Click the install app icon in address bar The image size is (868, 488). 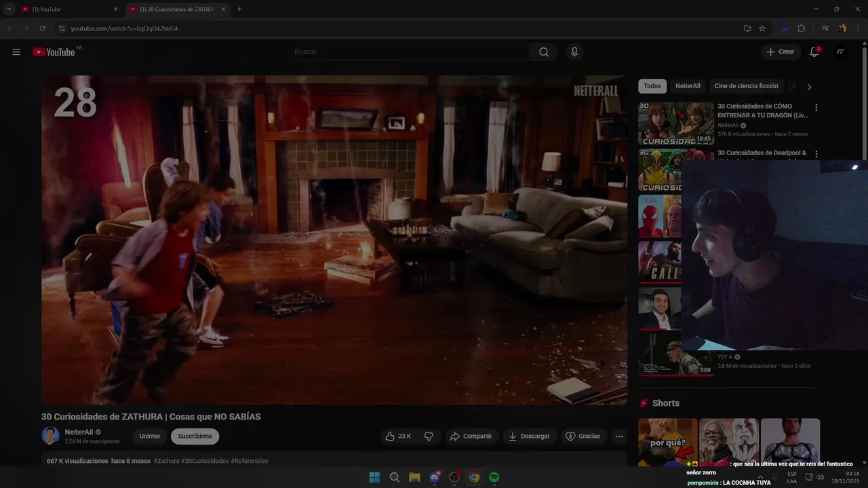[747, 28]
